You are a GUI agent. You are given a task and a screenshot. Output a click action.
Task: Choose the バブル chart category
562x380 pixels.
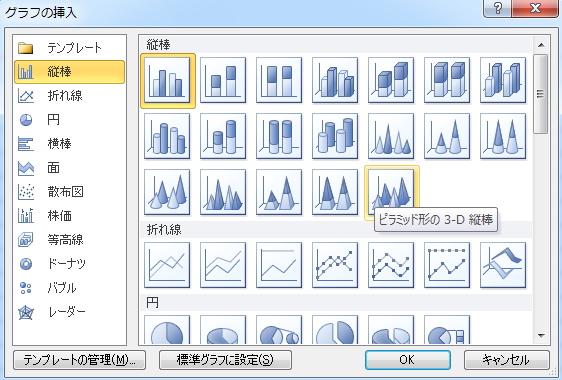[70, 288]
